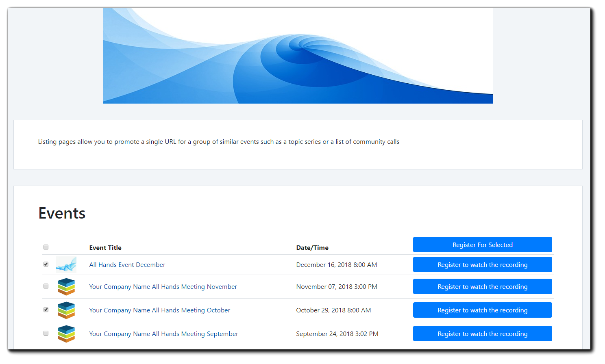
Task: Click the November meeting stacked-layers icon
Action: tap(66, 286)
